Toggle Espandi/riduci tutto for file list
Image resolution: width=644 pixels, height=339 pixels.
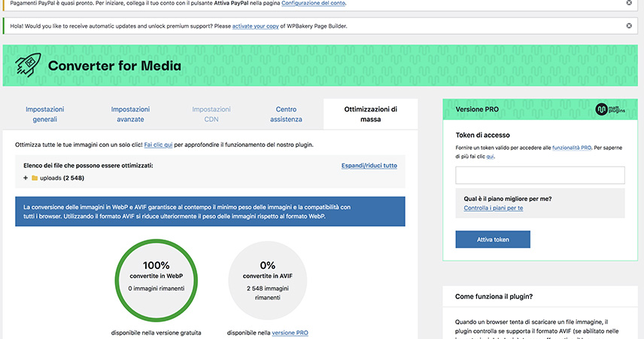point(369,165)
